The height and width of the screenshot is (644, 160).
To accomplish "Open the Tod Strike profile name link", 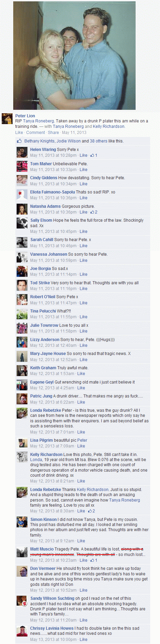I will coord(40,283).
